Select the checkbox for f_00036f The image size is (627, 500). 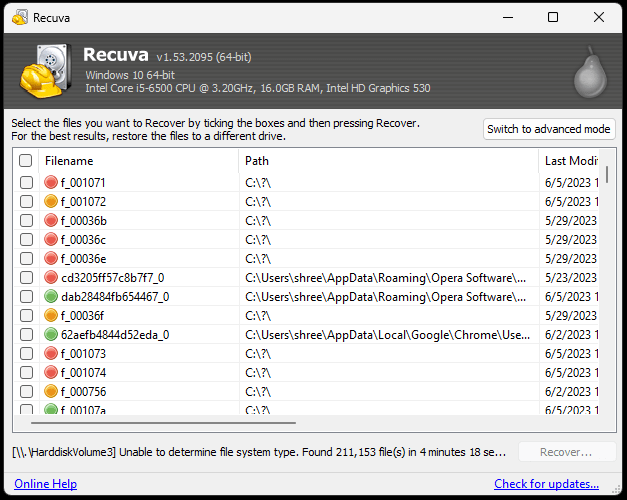pyautogui.click(x=26, y=316)
